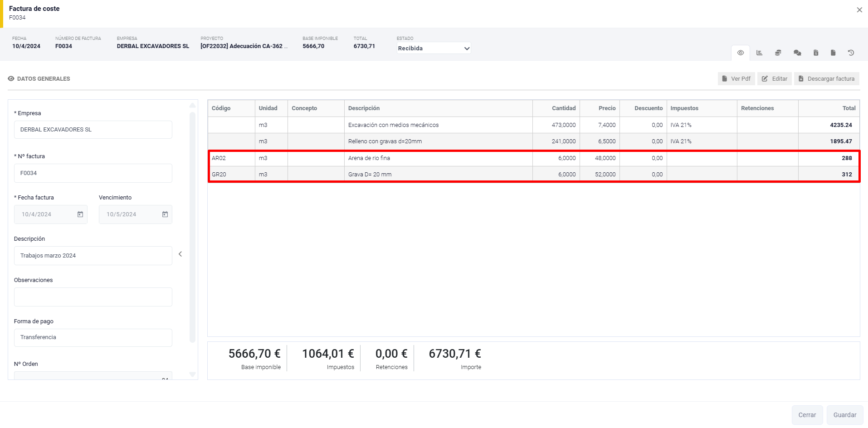
Task: Click calendar icon in Fecha factura field
Action: click(x=80, y=214)
